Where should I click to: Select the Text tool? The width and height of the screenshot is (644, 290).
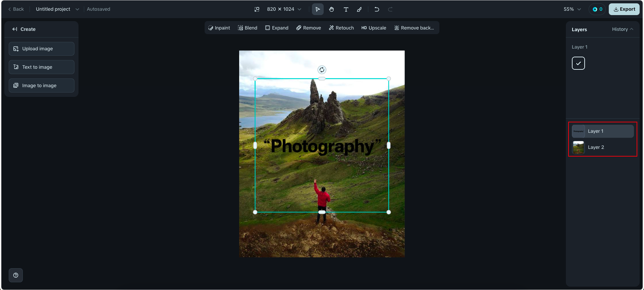click(x=346, y=9)
